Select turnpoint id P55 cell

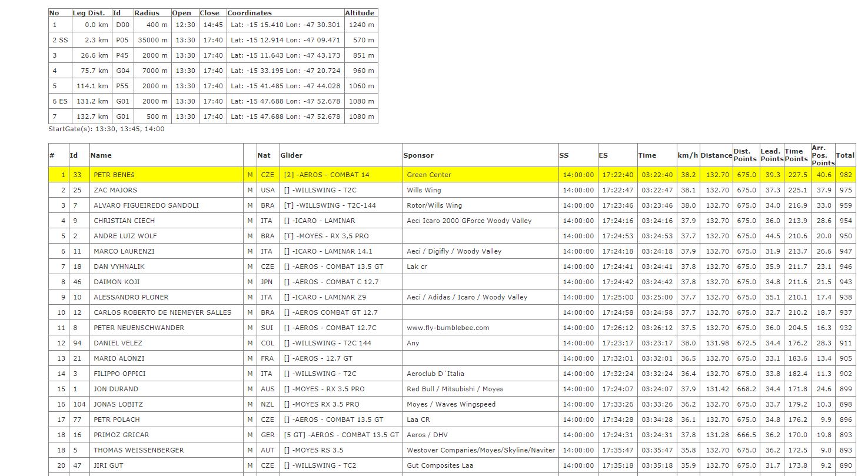(122, 86)
